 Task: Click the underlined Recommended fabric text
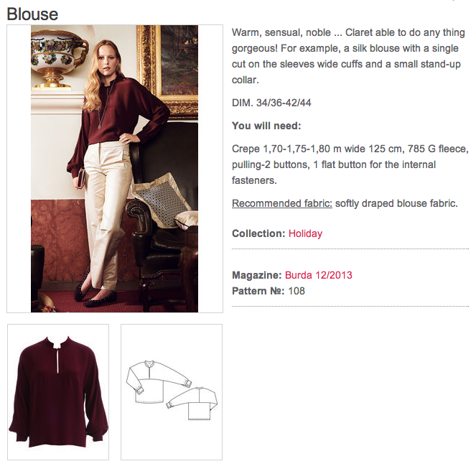point(282,203)
